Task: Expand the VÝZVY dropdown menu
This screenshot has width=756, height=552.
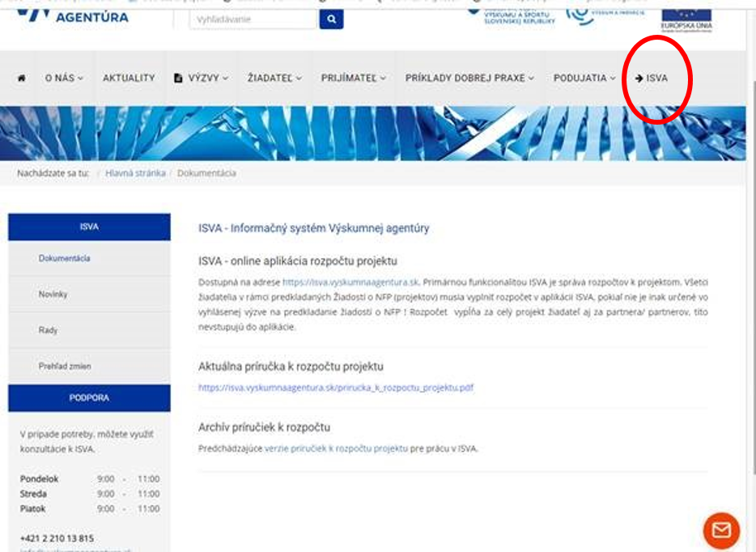Action: click(201, 79)
